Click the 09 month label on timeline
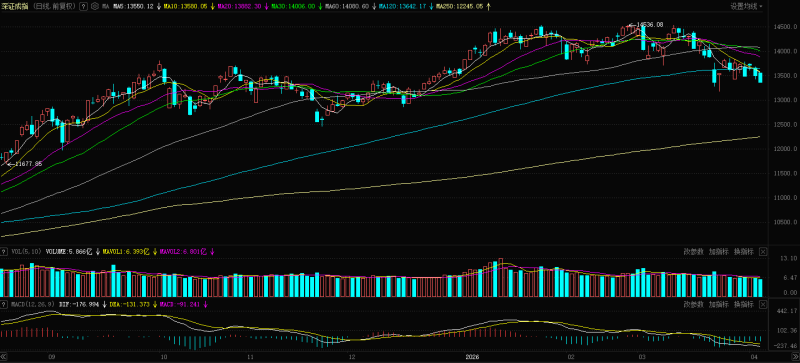800x363 pixels. click(x=52, y=356)
